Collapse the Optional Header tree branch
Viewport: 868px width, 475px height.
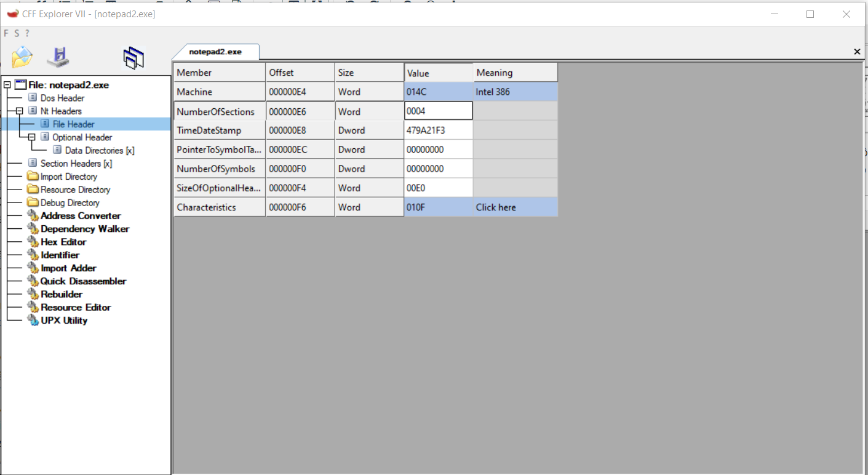[x=31, y=137]
